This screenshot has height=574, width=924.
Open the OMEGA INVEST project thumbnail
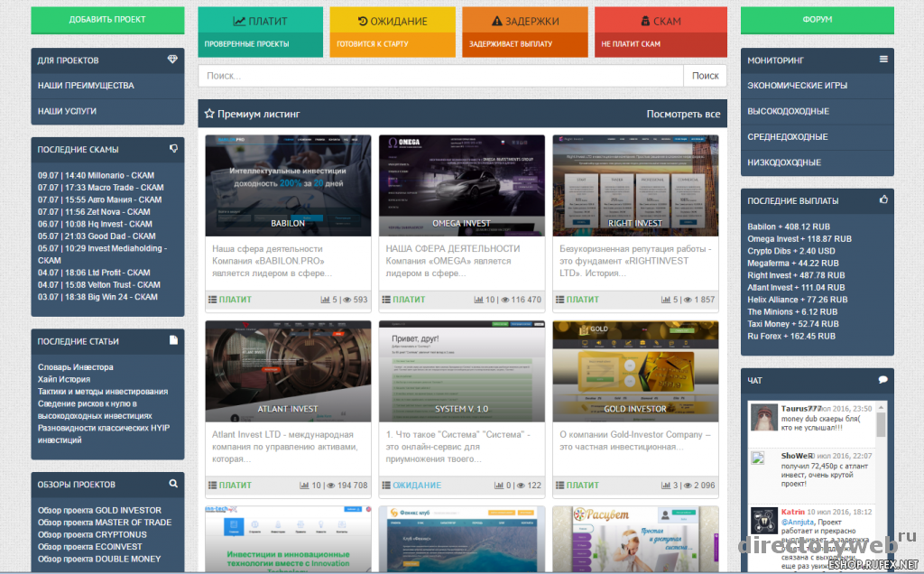(x=462, y=186)
